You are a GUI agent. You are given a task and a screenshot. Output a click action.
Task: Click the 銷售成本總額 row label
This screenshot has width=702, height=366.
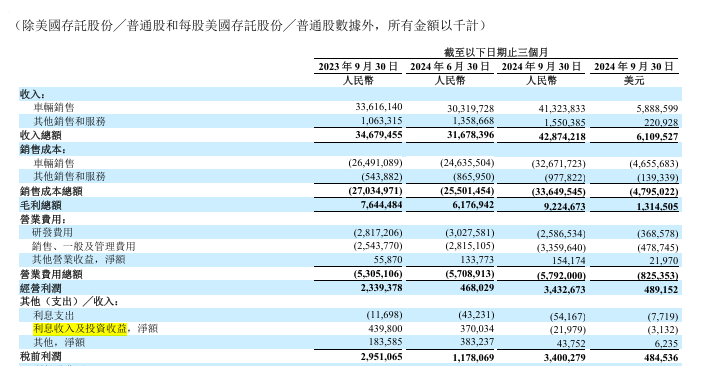click(51, 192)
